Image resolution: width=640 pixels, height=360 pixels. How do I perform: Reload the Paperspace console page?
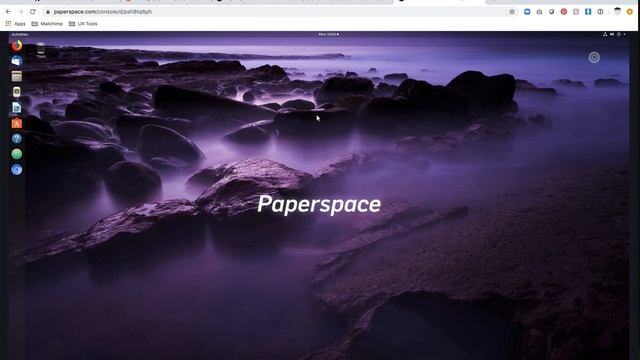[x=33, y=12]
